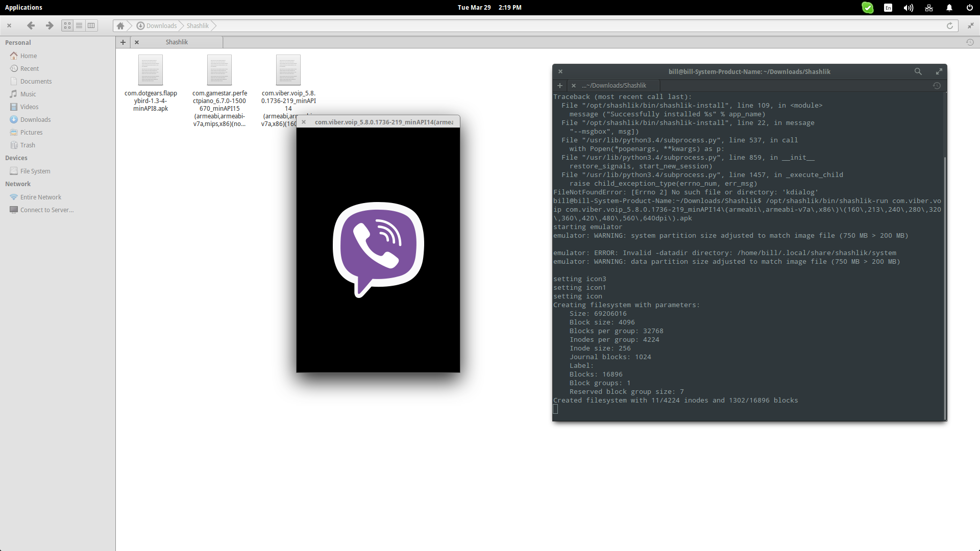The width and height of the screenshot is (980, 551).
Task: Open the sound volume indicator
Action: pos(908,8)
